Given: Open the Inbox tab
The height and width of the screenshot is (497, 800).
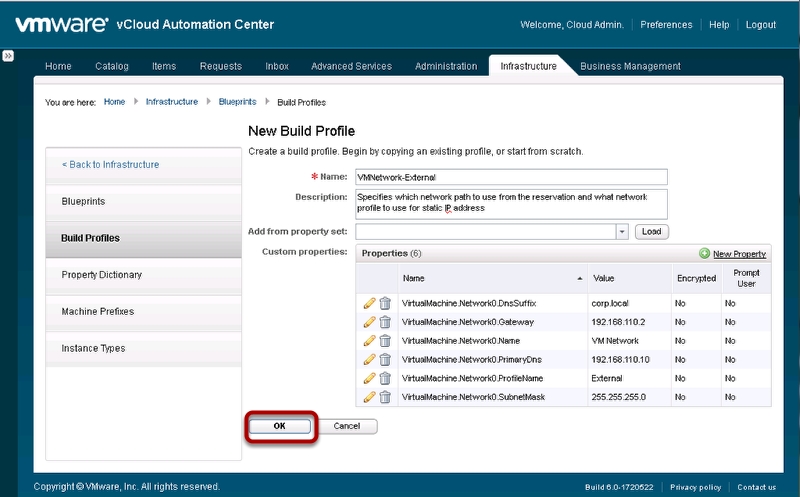Looking at the screenshot, I should click(277, 66).
